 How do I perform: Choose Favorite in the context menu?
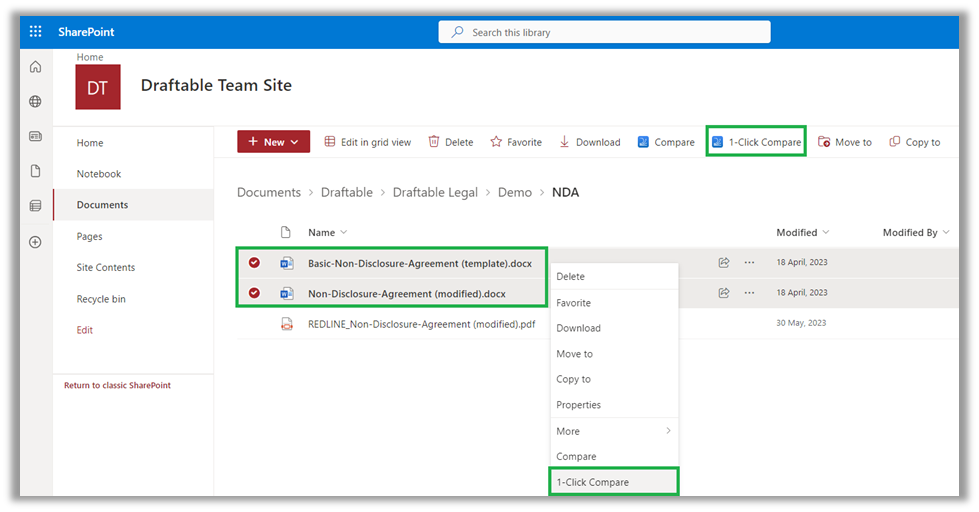pyautogui.click(x=614, y=303)
